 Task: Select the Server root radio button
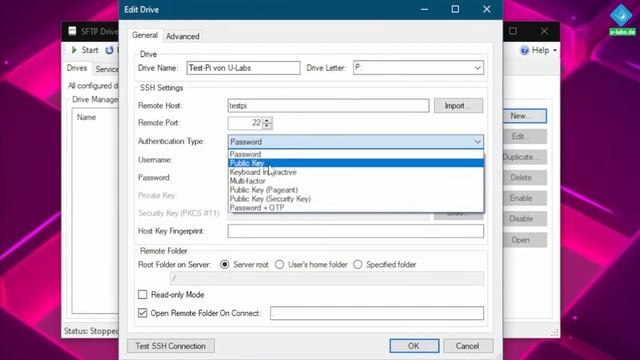224,264
